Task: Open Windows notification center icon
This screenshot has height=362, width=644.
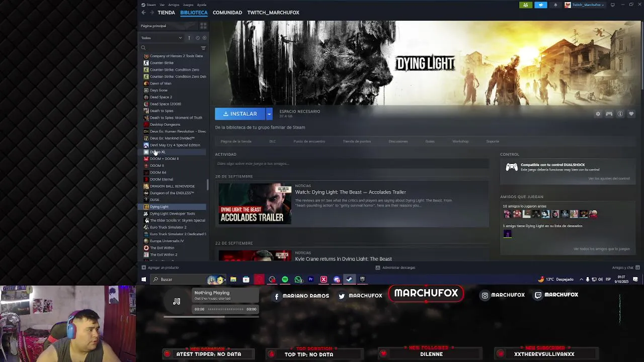Action: point(635,280)
